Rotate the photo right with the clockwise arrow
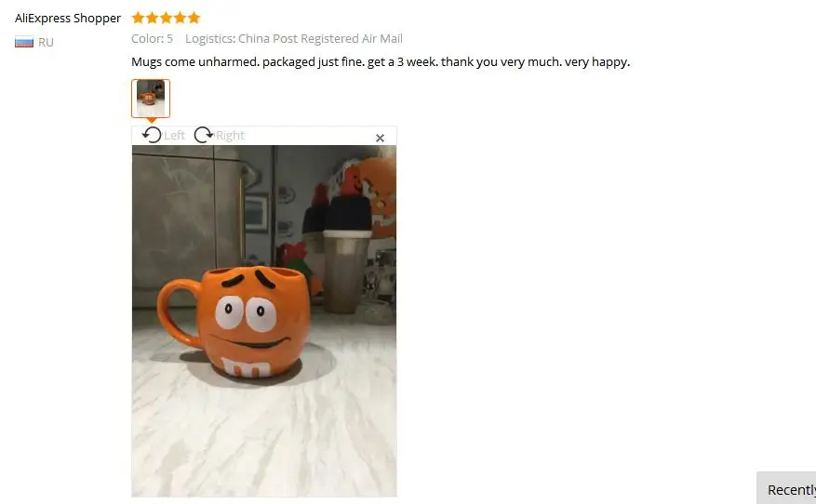This screenshot has height=504, width=816. pyautogui.click(x=204, y=135)
